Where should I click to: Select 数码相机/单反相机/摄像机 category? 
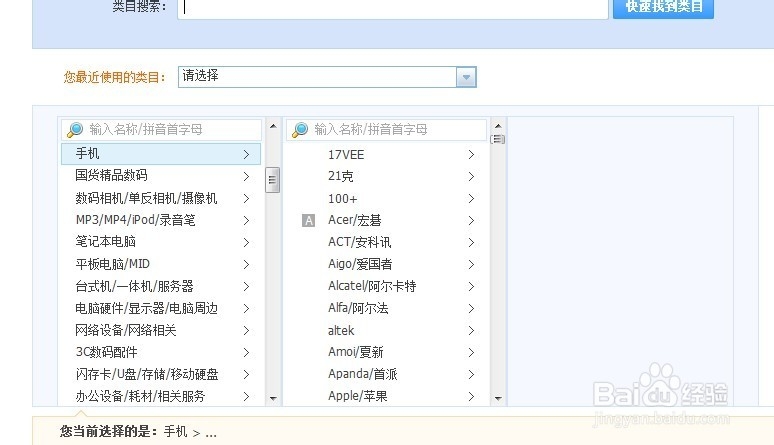[161, 198]
